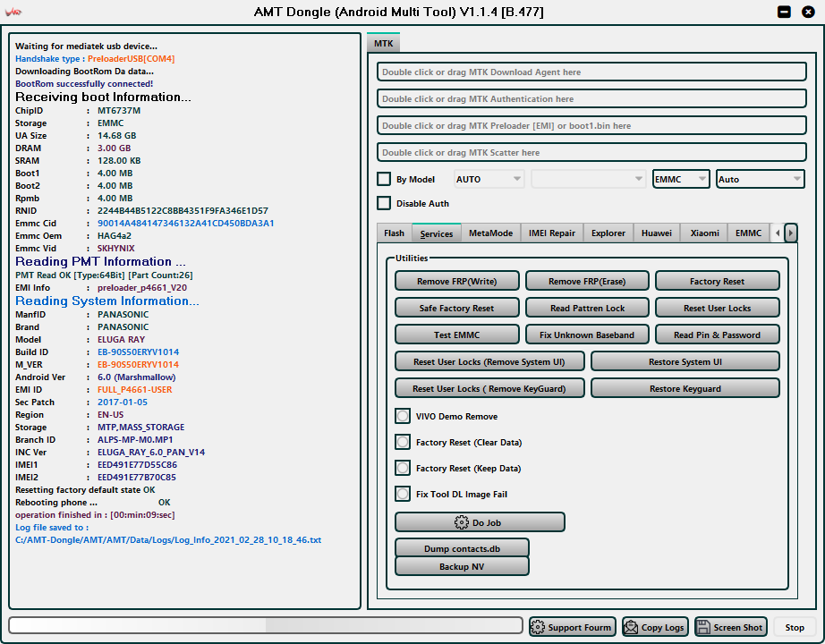Click Safe Factory Reset button
Viewport: 825px width, 644px height.
point(456,308)
